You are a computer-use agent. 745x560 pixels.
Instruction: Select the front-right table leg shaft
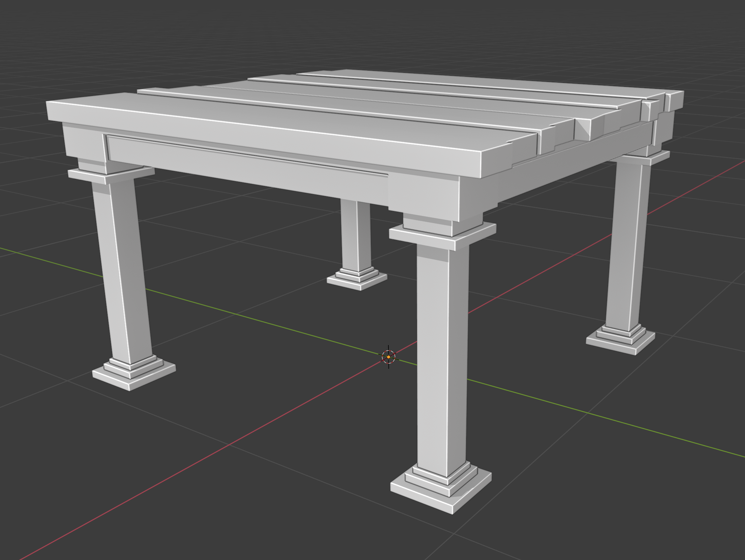click(442, 361)
